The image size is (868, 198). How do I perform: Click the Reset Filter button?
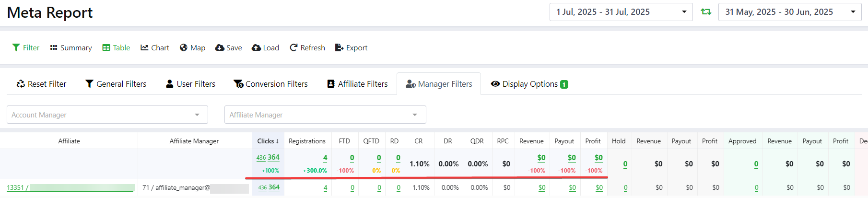[41, 84]
